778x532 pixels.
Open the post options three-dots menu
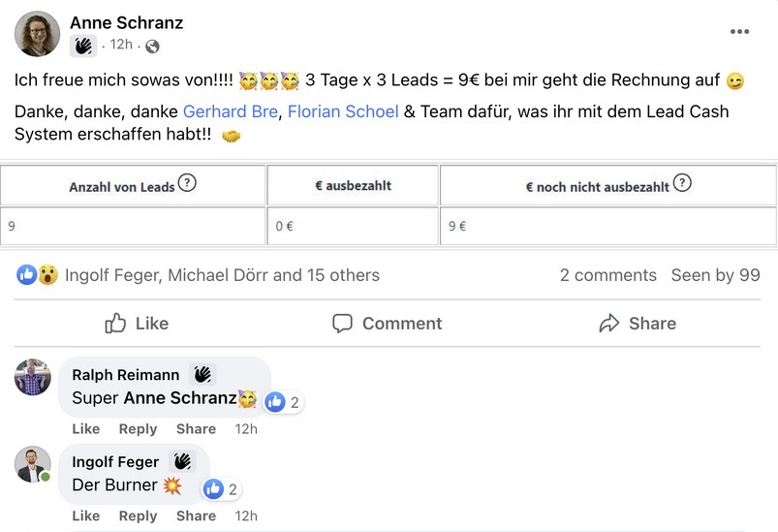point(739,32)
